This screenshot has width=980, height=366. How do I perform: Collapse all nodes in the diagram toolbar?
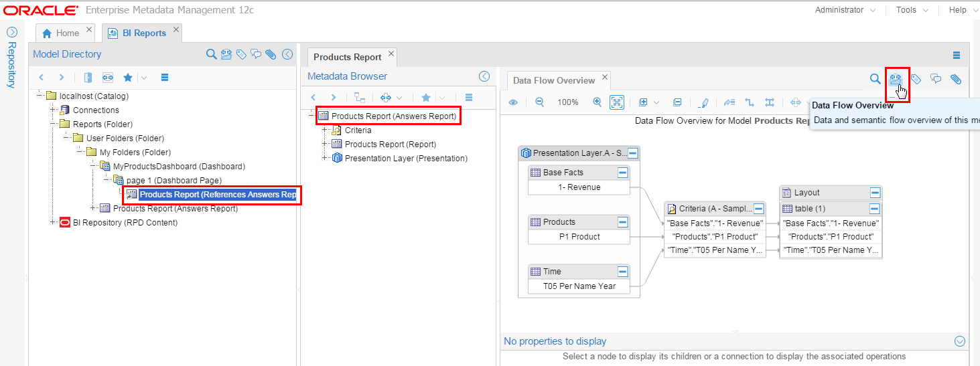[677, 102]
